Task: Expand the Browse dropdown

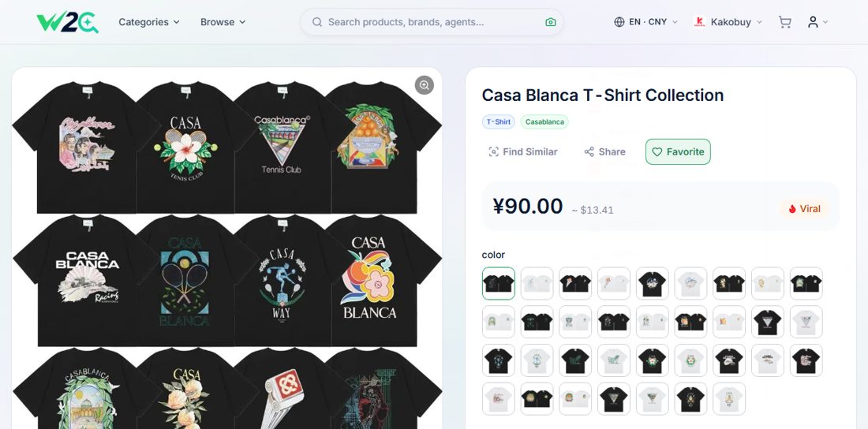Action: [223, 22]
